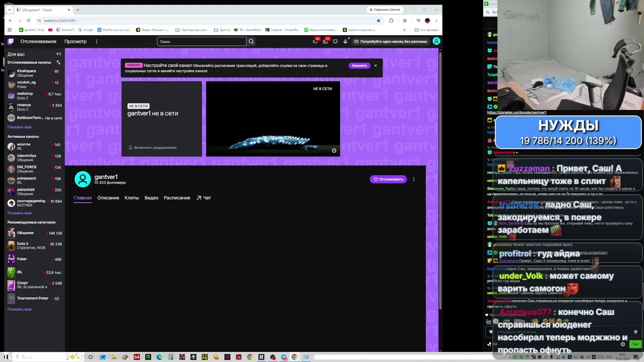Open offline player settings gear
This screenshot has height=362, width=644.
(x=334, y=150)
